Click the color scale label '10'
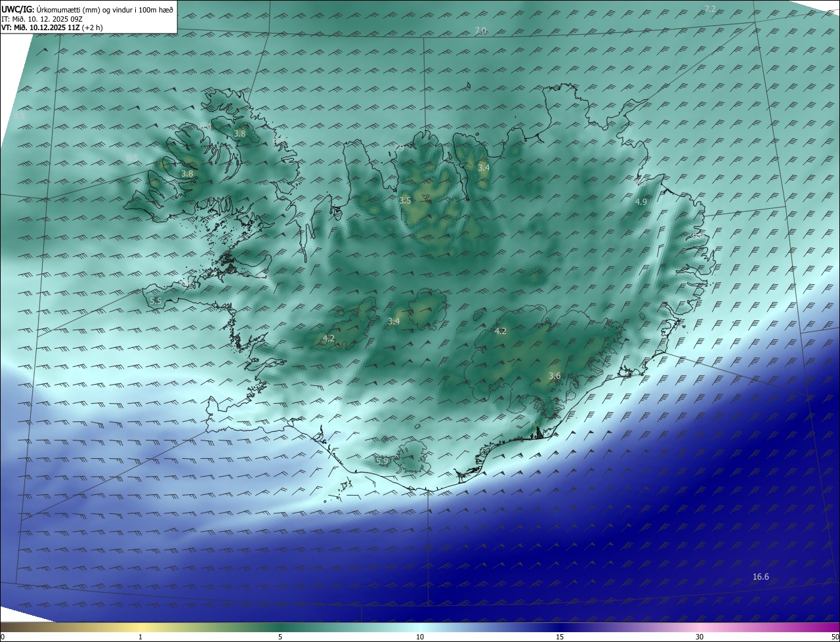The height and width of the screenshot is (642, 840). [420, 637]
